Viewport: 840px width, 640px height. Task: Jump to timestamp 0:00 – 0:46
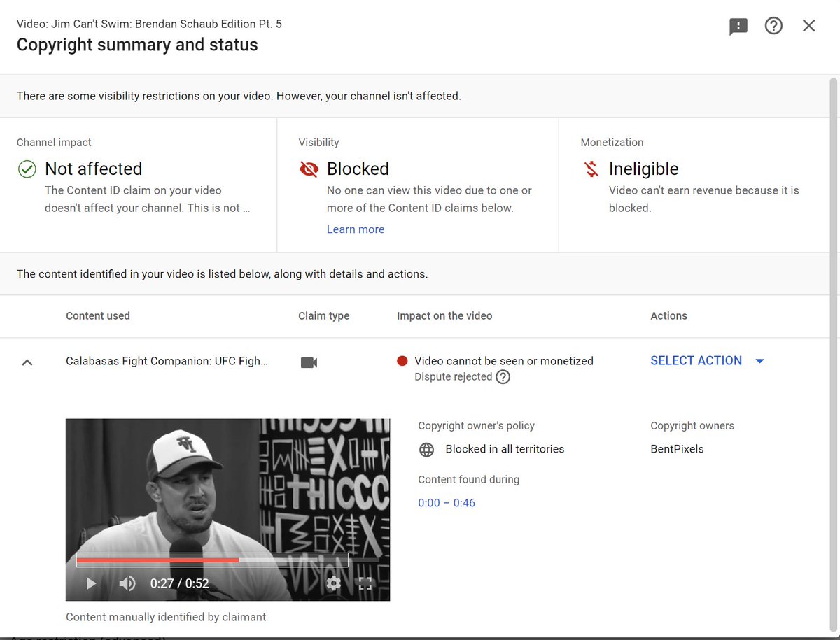point(447,503)
